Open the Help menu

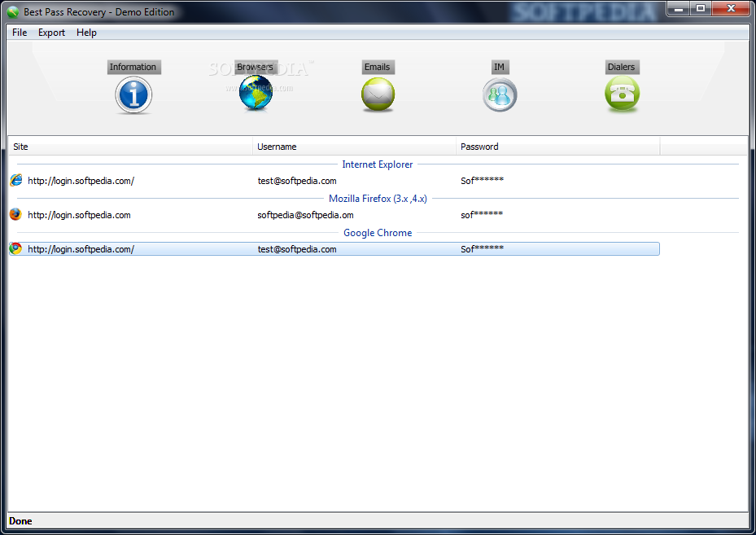coord(87,33)
